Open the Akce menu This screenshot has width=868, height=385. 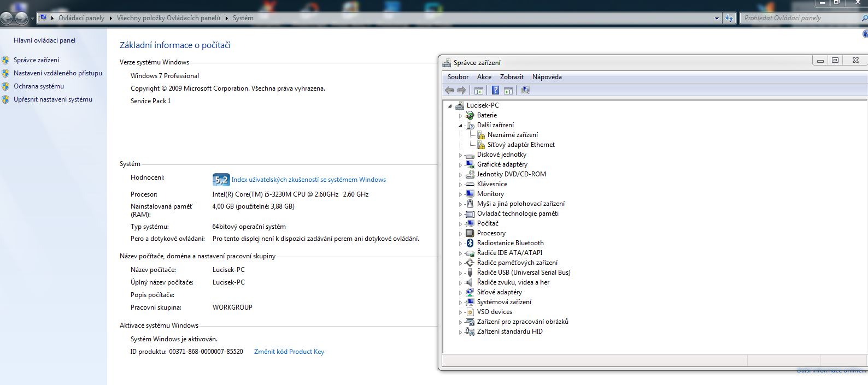point(484,77)
